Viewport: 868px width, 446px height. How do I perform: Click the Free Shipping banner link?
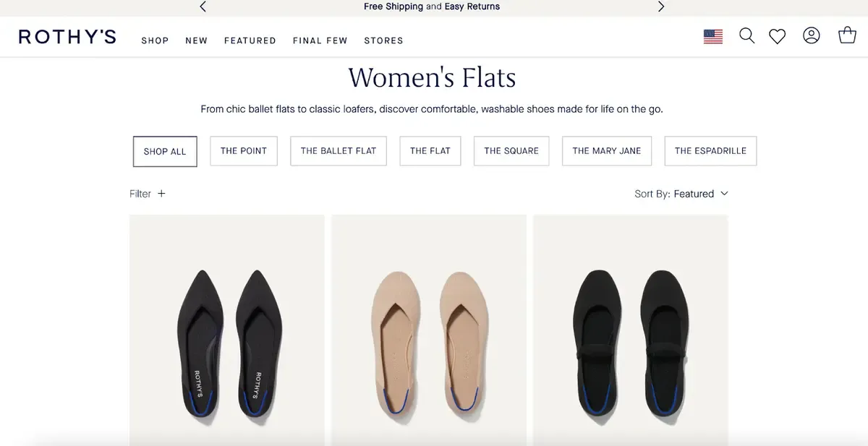coord(431,7)
